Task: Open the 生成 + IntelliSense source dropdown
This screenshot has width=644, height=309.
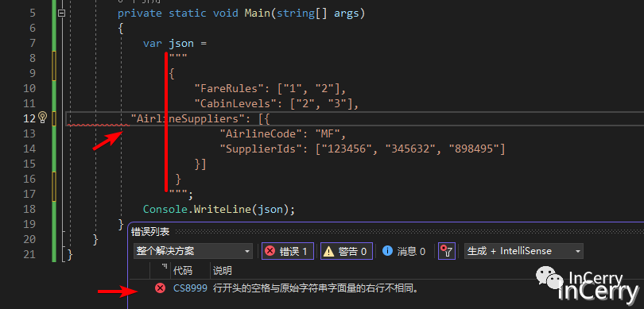Action: pyautogui.click(x=524, y=251)
